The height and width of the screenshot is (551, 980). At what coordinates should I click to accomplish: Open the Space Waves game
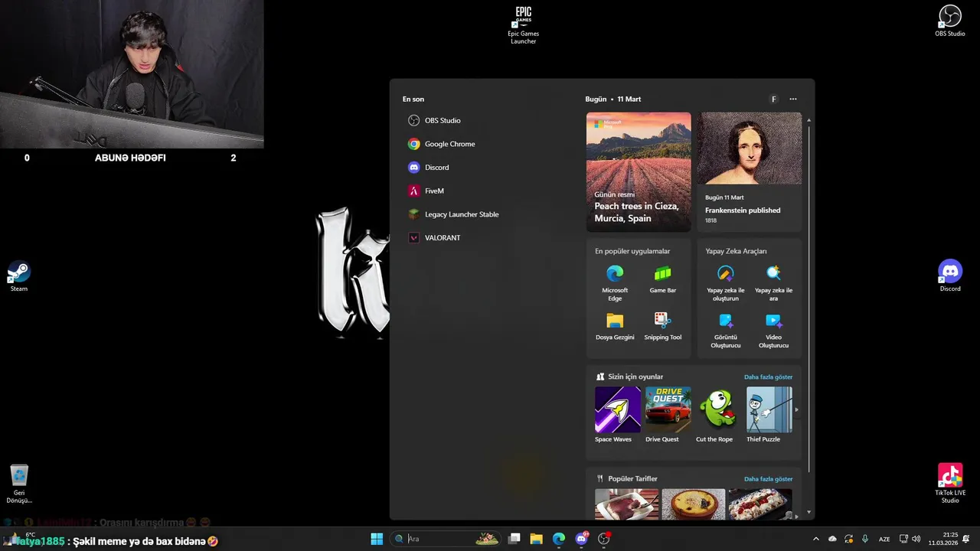point(617,415)
